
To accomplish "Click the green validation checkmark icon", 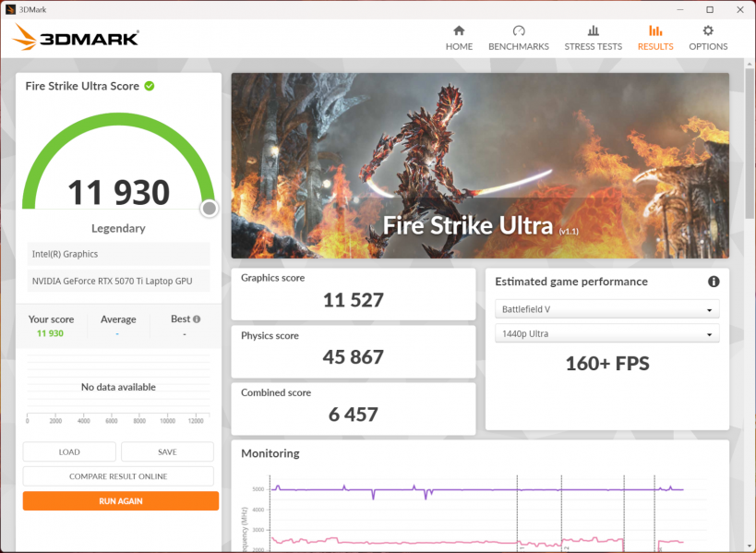I will tap(150, 86).
